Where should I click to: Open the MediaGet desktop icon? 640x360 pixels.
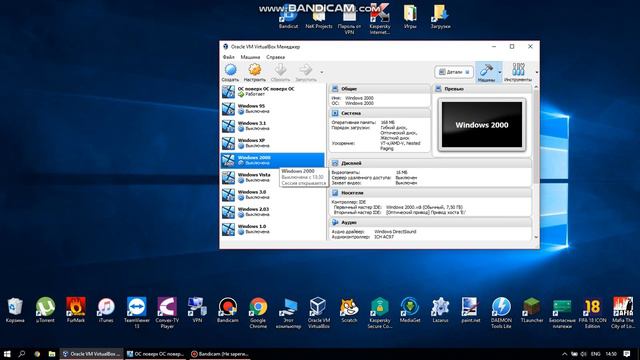pyautogui.click(x=410, y=310)
